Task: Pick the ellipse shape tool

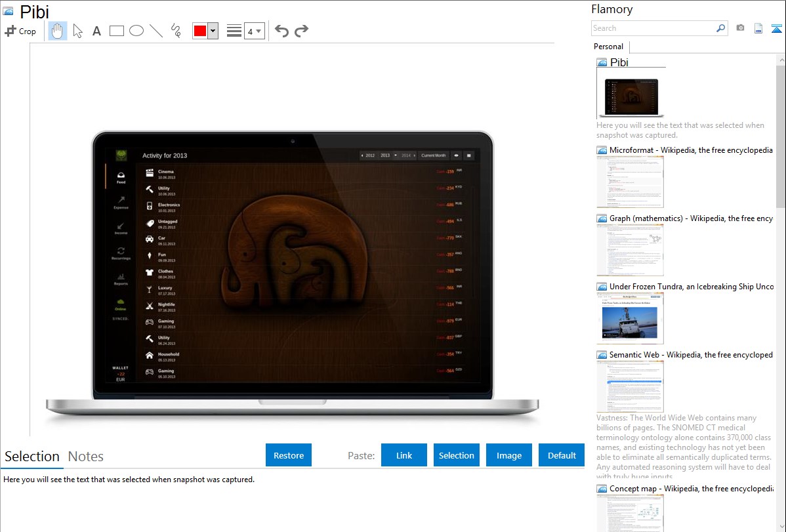Action: tap(136, 31)
